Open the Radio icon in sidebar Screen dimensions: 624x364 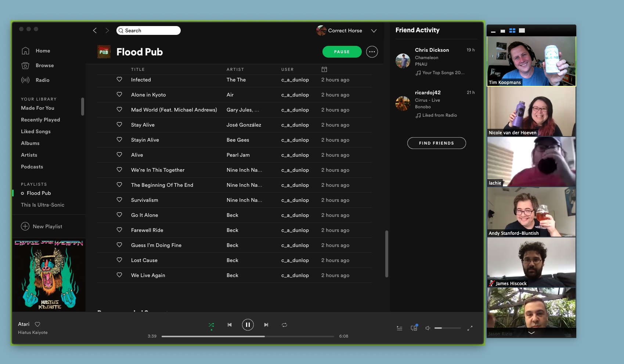point(25,80)
